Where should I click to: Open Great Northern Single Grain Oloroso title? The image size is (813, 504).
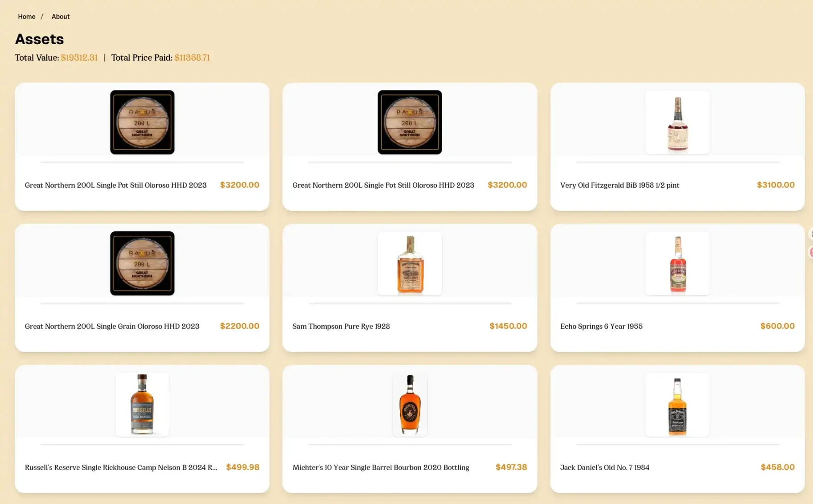click(x=112, y=326)
